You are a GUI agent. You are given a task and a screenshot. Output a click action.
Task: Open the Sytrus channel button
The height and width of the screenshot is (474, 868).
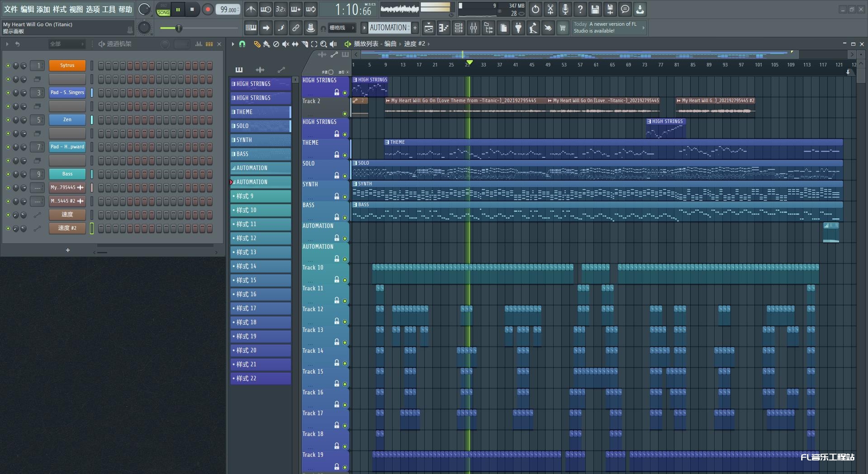(67, 66)
